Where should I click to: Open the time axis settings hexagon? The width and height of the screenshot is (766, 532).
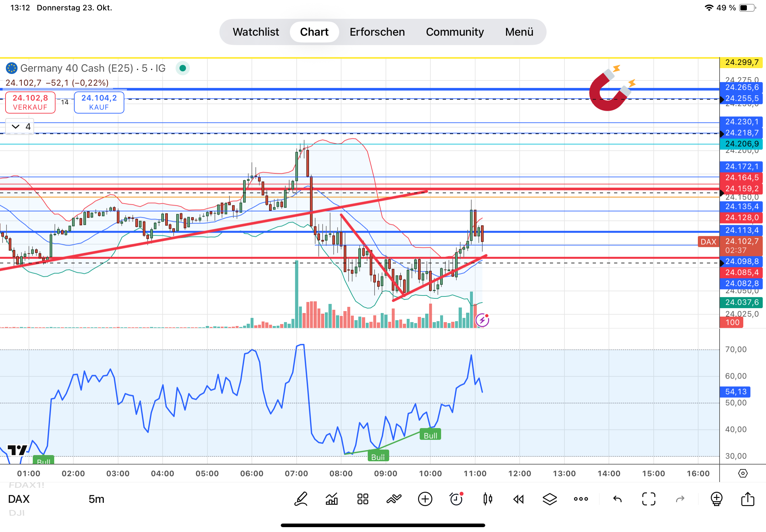743,473
